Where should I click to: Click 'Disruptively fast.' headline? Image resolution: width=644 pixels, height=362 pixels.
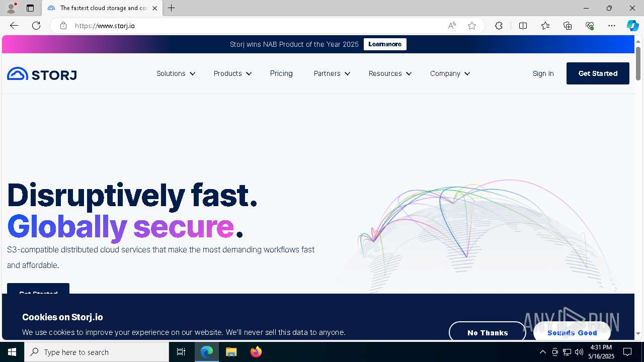pos(132,195)
